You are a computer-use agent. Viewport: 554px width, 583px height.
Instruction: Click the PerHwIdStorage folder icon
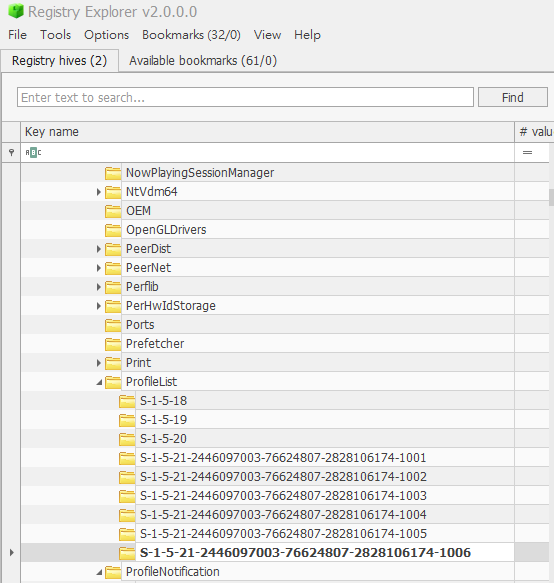click(x=113, y=306)
